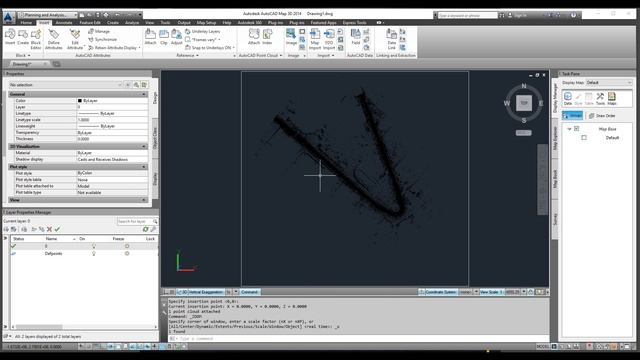
Task: Toggle Freeze sun icon for Defpoints layer
Action: click(127, 253)
